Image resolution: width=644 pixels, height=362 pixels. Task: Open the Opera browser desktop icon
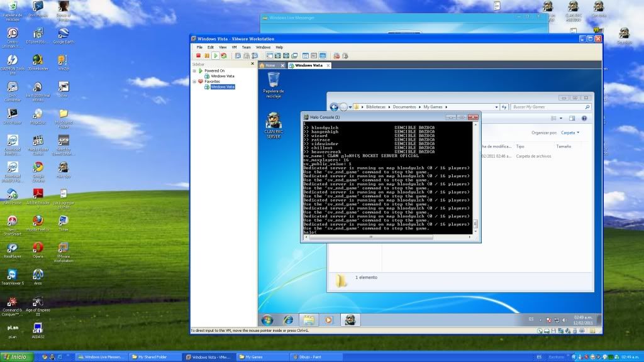[x=38, y=250]
